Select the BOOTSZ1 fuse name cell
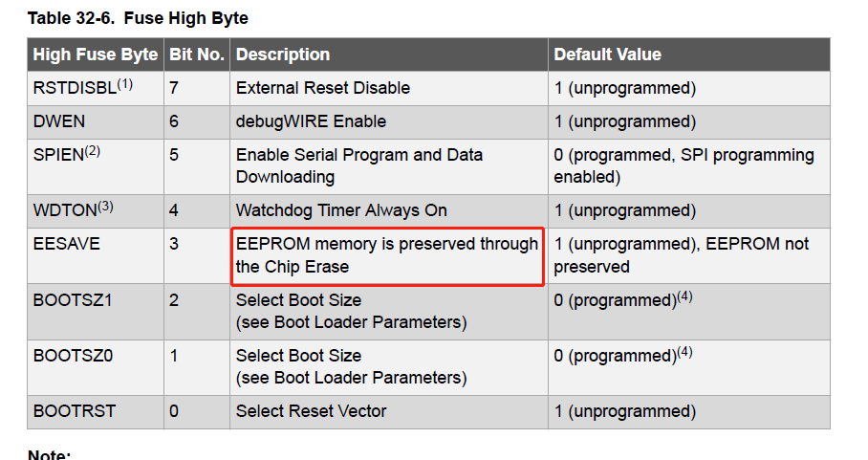Viewport: 868px width, 460px height. 74,300
